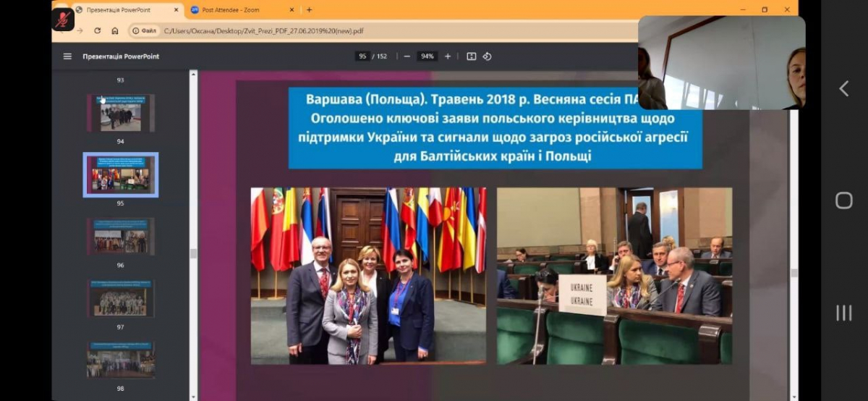Tap the Android home button
The width and height of the screenshot is (868, 401).
843,200
